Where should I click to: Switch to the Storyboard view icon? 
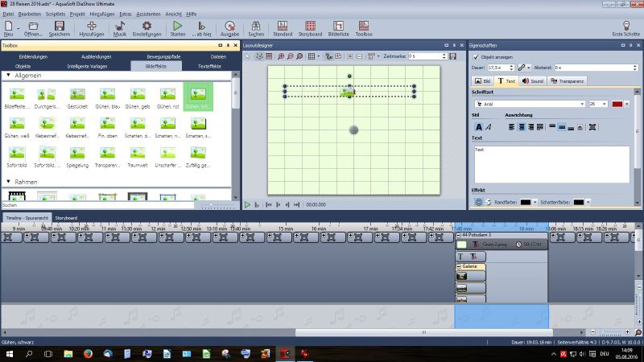(311, 29)
